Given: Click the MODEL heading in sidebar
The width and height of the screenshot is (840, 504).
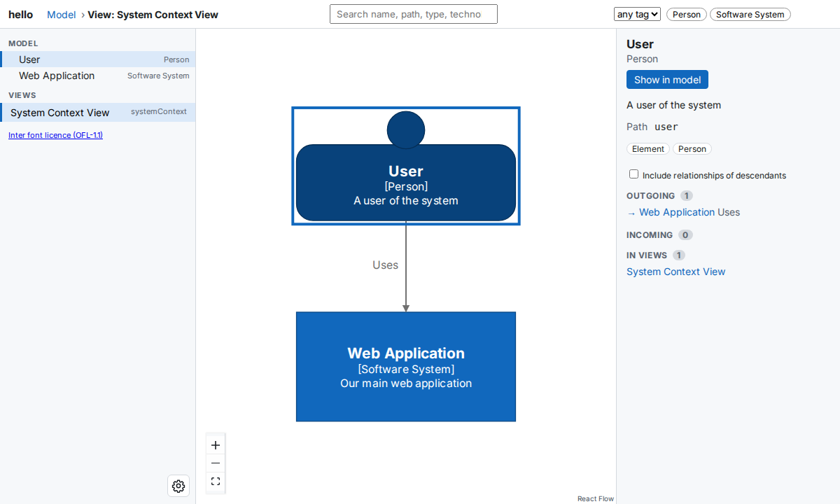Looking at the screenshot, I should [23, 43].
